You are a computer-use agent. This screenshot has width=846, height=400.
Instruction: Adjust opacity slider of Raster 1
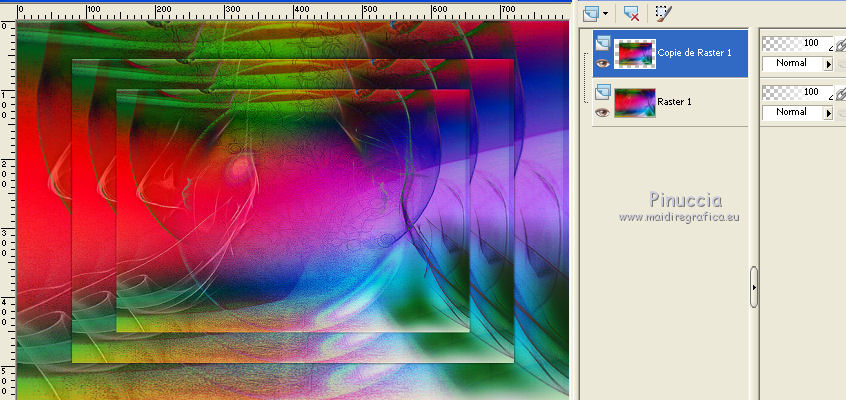[797, 92]
